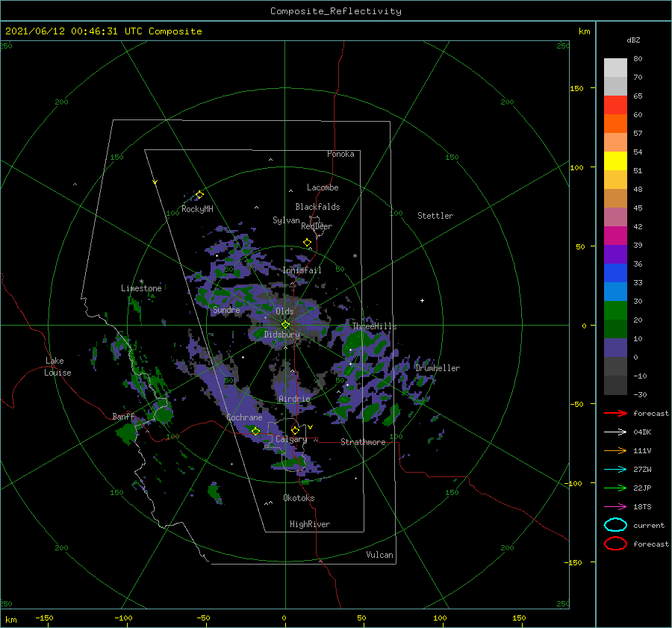
Task: Click the Calgary city label
Action: (291, 439)
